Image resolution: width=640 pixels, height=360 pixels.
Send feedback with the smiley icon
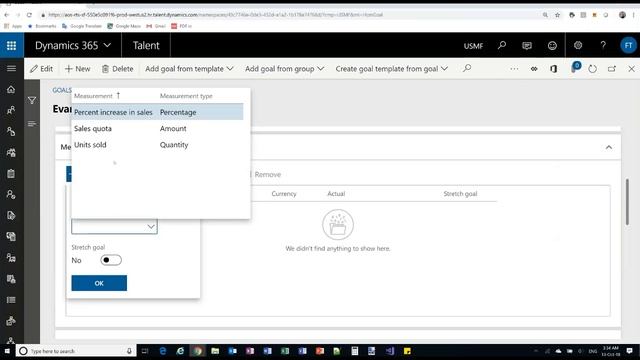[552, 46]
